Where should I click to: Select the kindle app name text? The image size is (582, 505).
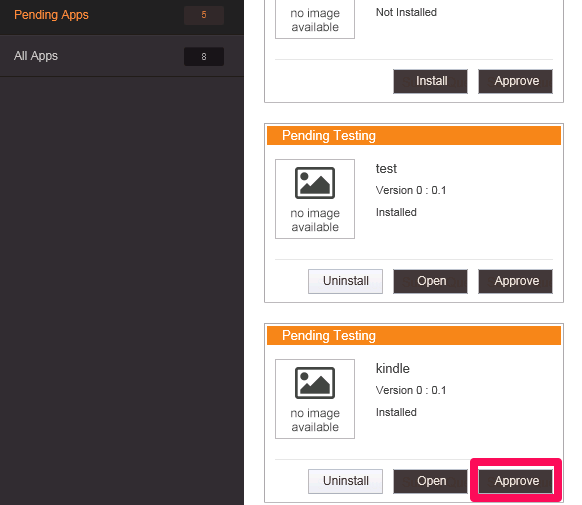[393, 368]
